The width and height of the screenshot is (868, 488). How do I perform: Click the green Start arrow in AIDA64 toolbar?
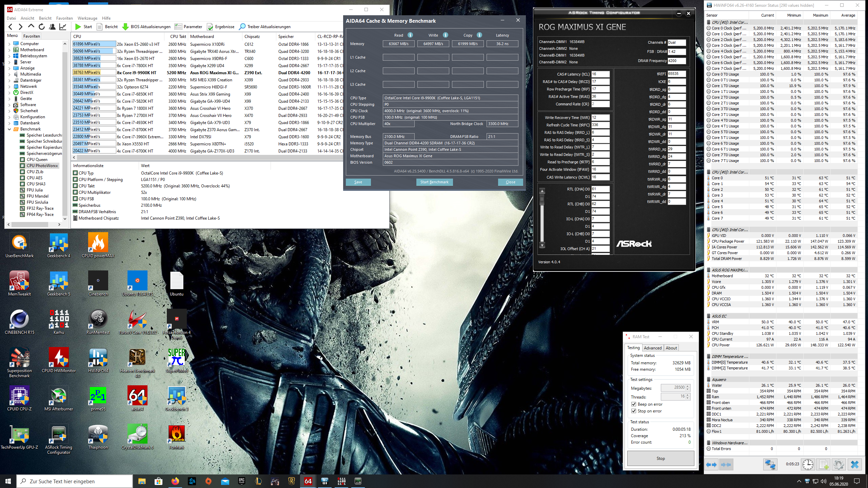pyautogui.click(x=78, y=27)
